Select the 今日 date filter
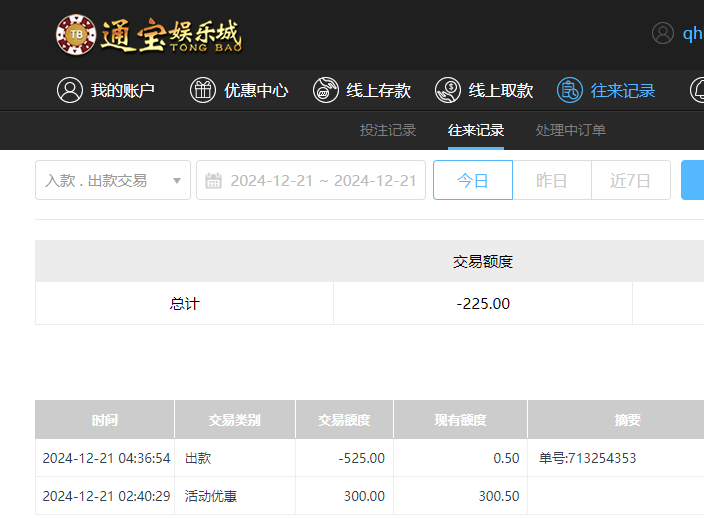Screen dimensions: 704x518 pyautogui.click(x=473, y=180)
